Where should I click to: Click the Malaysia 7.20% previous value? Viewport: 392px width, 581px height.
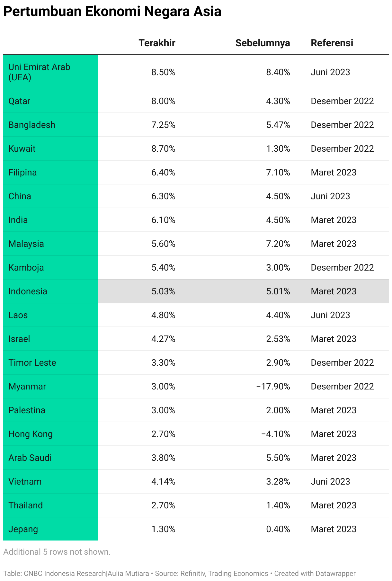278,244
